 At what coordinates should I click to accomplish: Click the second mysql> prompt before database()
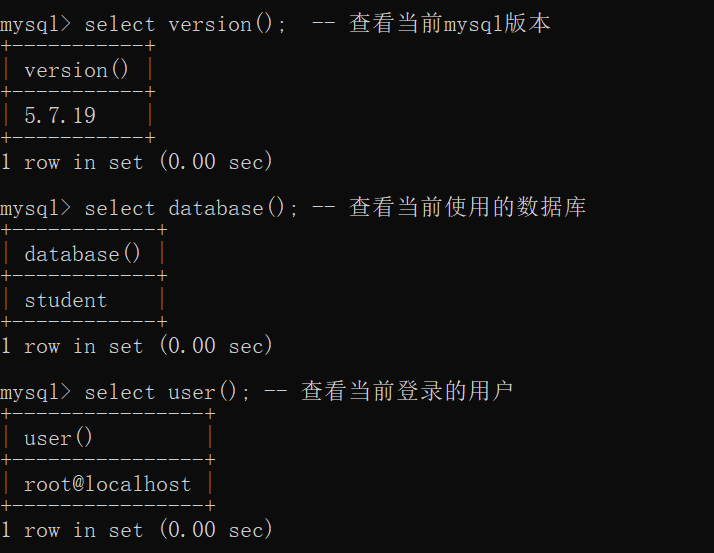(x=36, y=209)
